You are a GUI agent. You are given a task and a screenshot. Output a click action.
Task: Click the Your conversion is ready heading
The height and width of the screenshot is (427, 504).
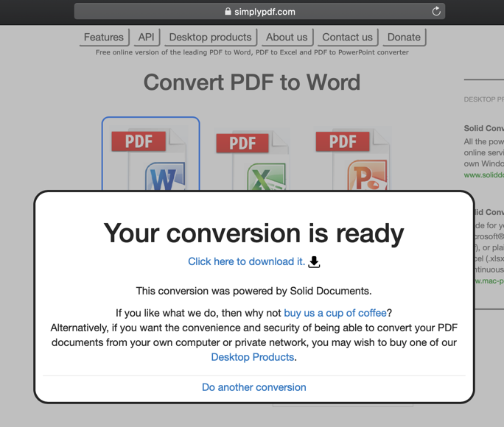(254, 233)
